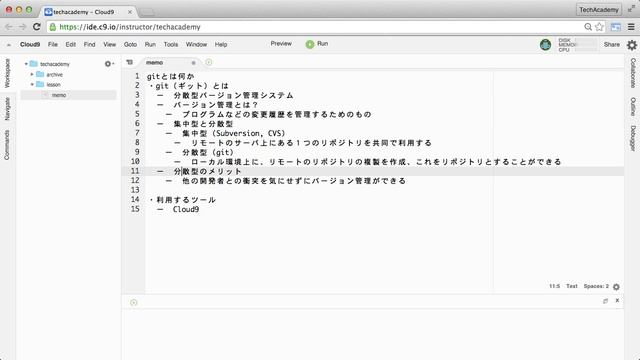Click the user avatar icon

(x=545, y=44)
